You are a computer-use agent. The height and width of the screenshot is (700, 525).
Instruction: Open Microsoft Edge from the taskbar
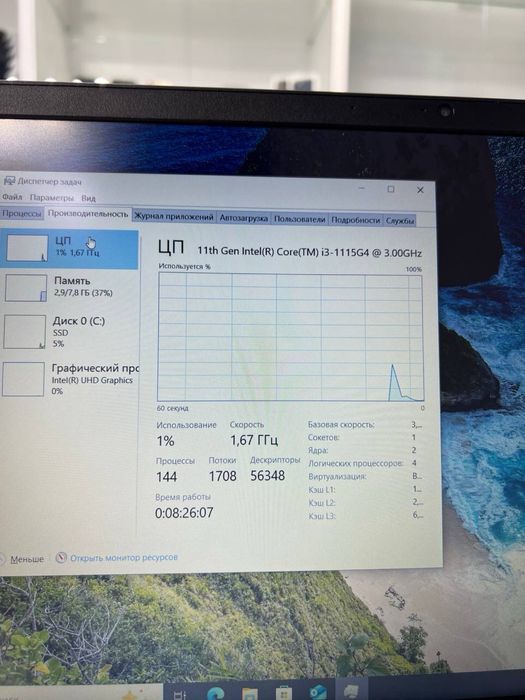(x=216, y=693)
